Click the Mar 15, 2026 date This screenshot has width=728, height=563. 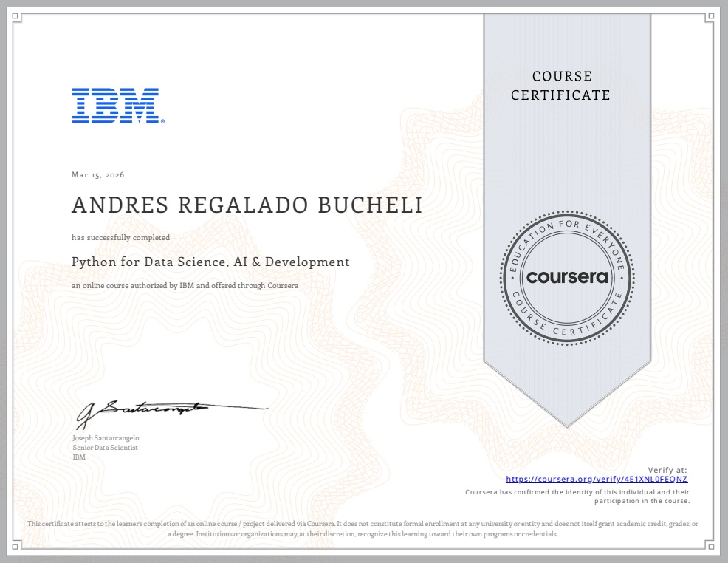click(x=98, y=174)
